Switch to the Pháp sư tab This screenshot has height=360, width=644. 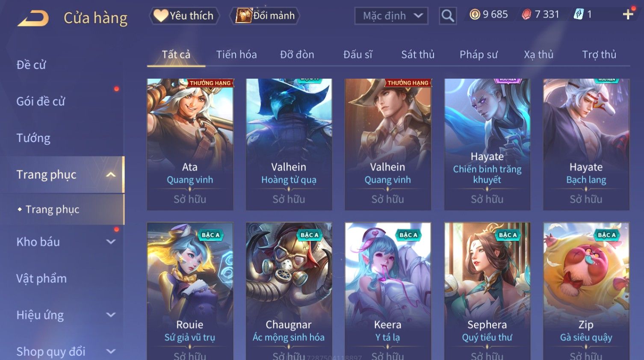click(479, 55)
